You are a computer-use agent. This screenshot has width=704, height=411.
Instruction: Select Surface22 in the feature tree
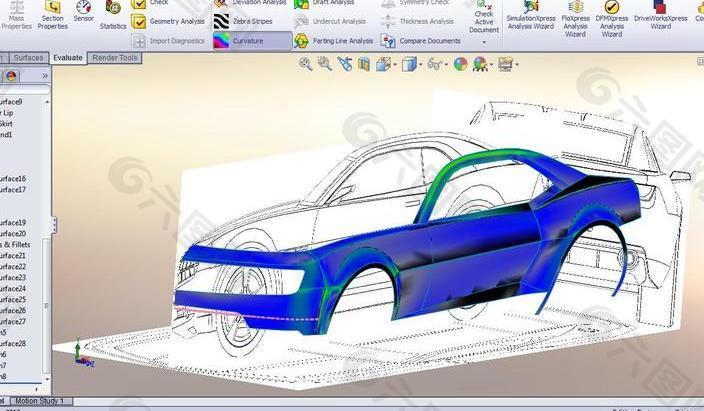click(13, 266)
